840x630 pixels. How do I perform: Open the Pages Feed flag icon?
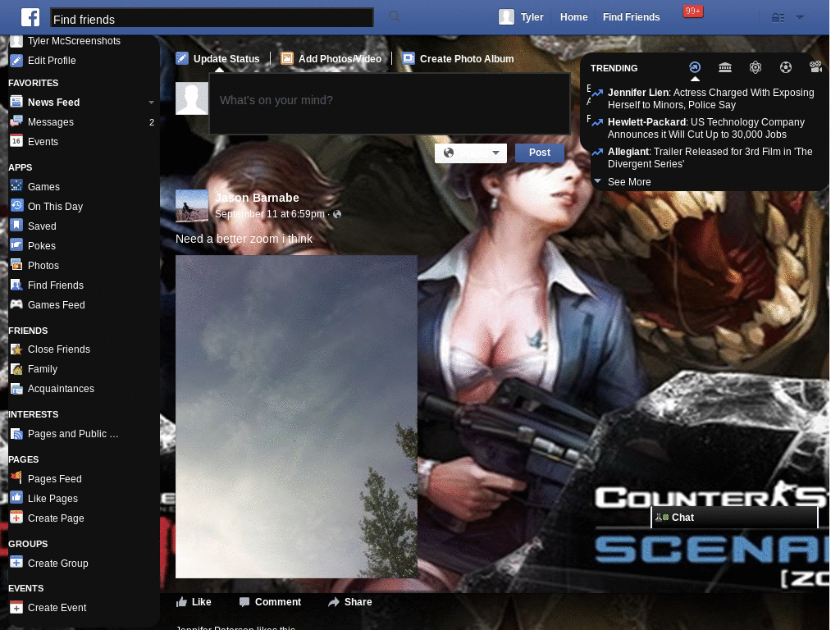tap(16, 478)
